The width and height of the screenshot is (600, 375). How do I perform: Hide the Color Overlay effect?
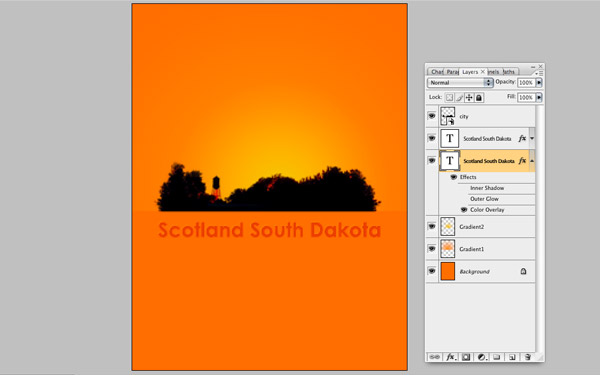point(464,210)
